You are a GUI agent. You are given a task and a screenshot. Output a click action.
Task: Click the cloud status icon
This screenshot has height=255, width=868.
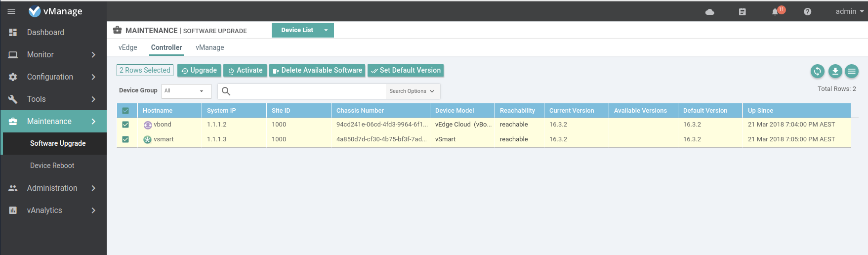coord(709,12)
